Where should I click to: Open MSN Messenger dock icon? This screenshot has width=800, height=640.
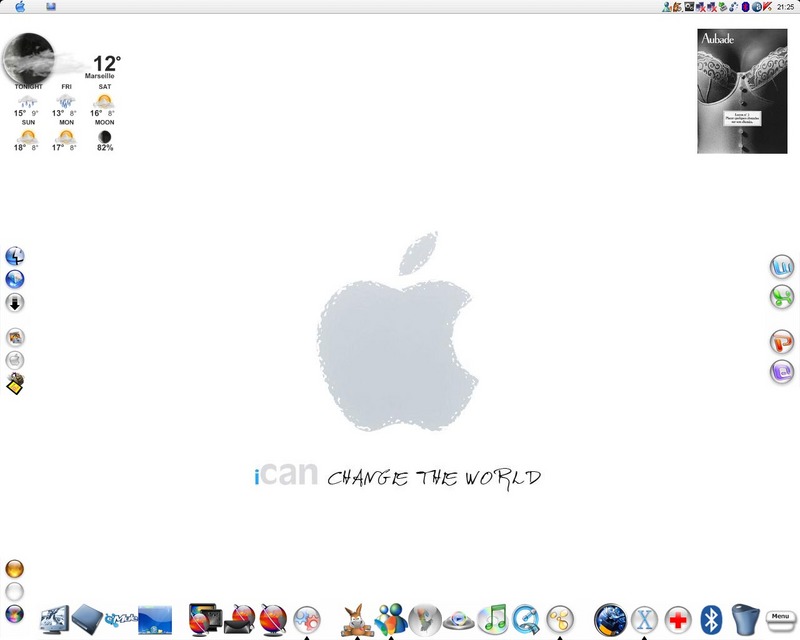point(391,620)
